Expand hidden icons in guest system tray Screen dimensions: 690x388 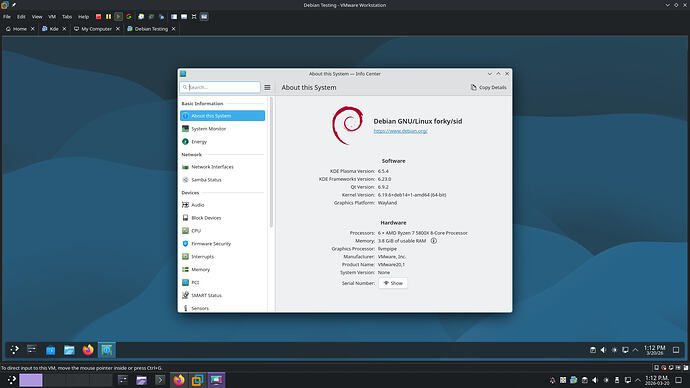pos(635,350)
